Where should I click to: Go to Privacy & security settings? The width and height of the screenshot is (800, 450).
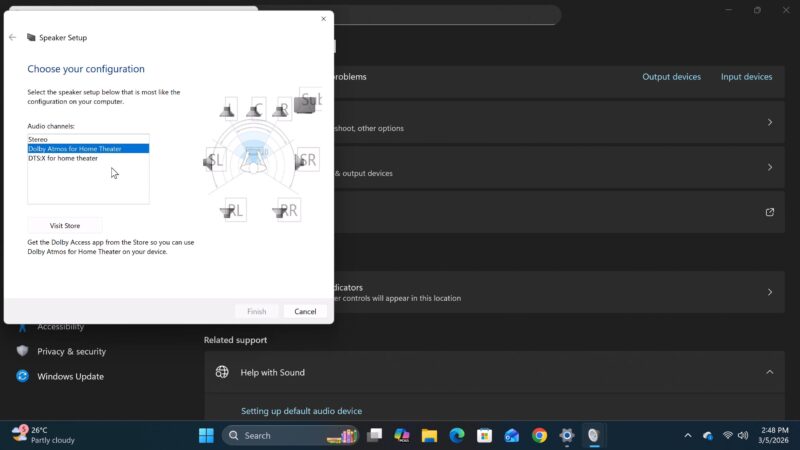click(x=71, y=351)
